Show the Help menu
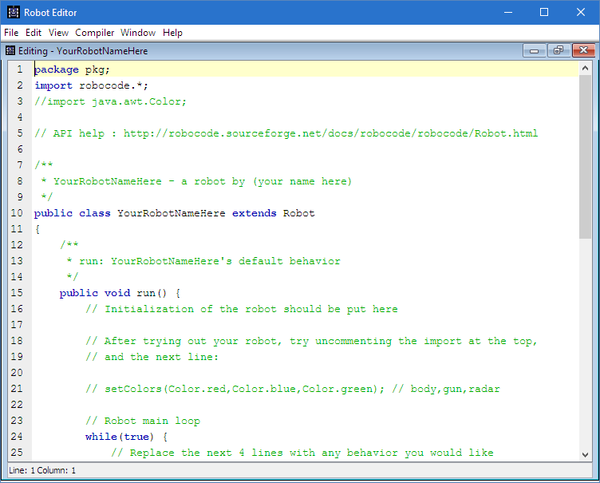The image size is (600, 483). point(173,32)
